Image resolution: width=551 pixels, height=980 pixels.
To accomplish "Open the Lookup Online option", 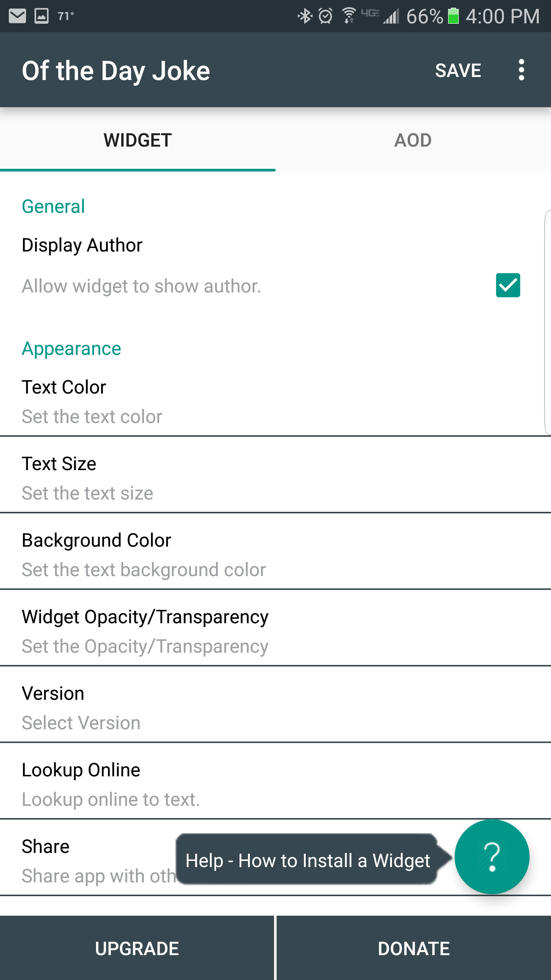I will point(275,784).
